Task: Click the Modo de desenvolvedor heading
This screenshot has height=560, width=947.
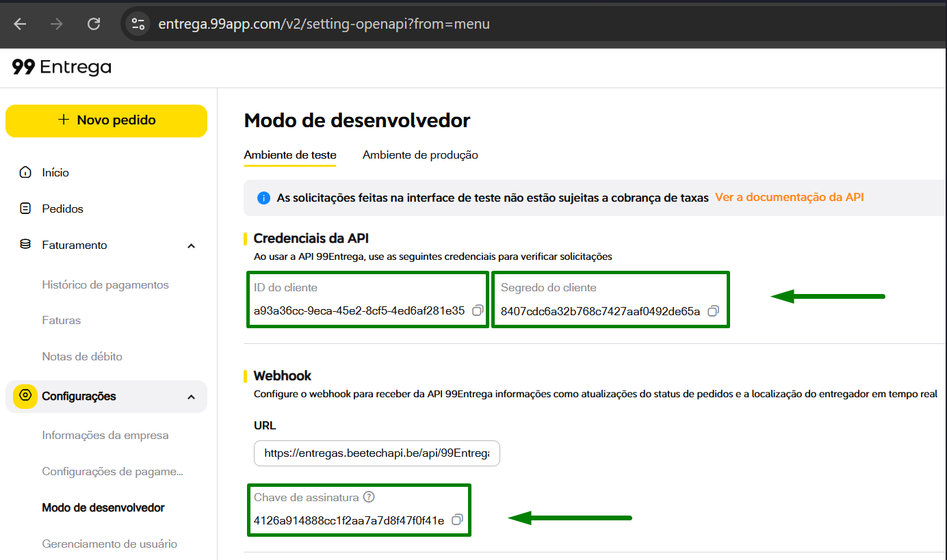Action: click(x=357, y=120)
